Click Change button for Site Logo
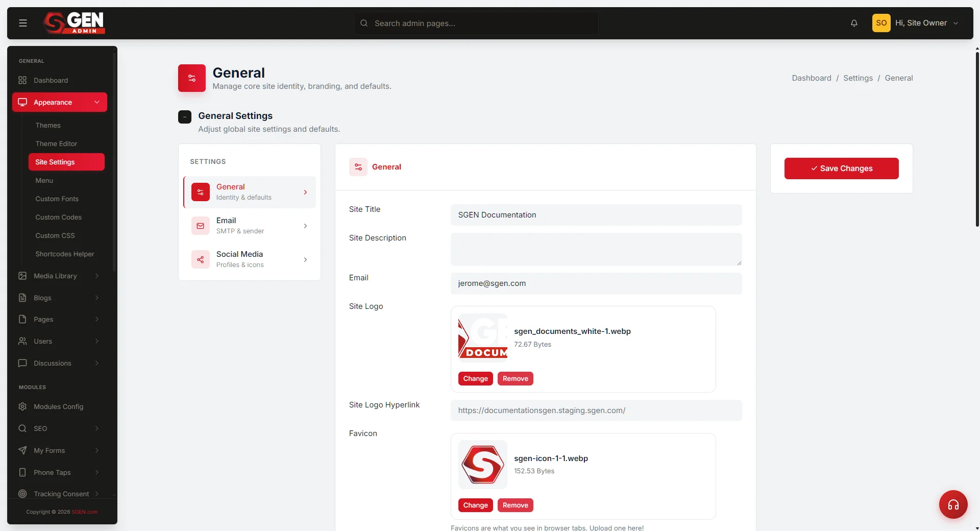The image size is (980, 531). click(475, 378)
